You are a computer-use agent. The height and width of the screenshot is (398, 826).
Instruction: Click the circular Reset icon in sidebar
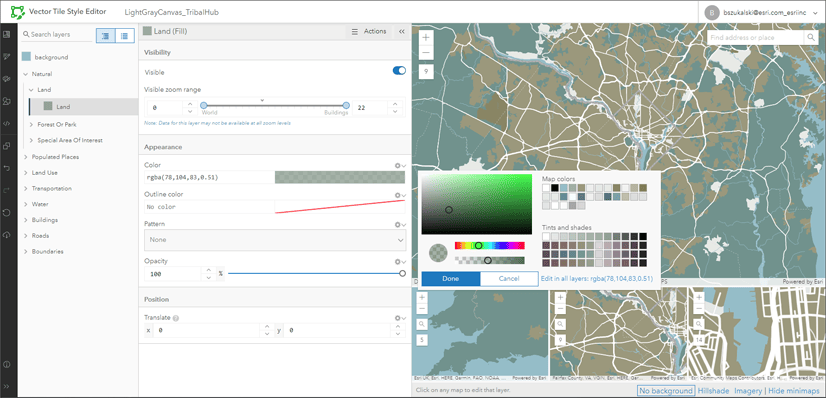[x=7, y=212]
